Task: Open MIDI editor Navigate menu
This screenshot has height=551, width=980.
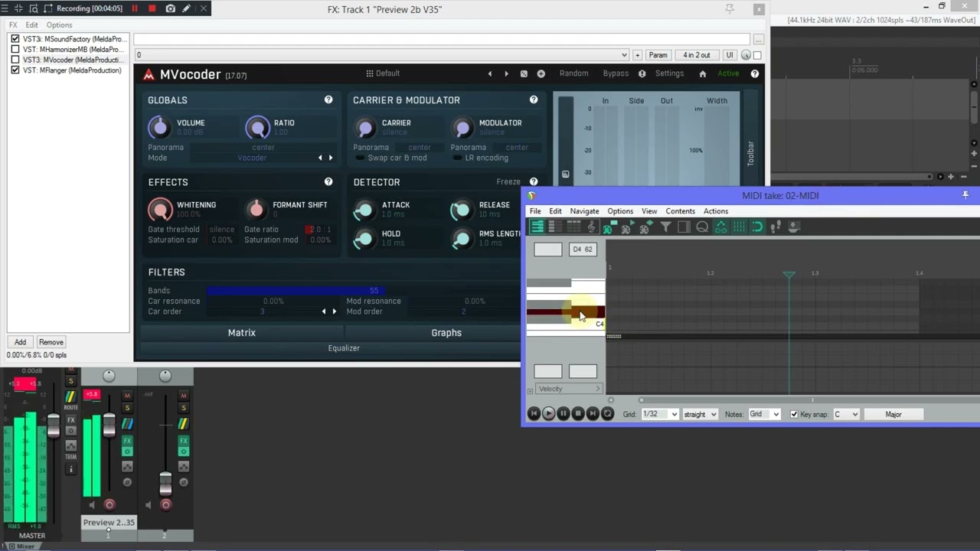Action: (x=584, y=211)
